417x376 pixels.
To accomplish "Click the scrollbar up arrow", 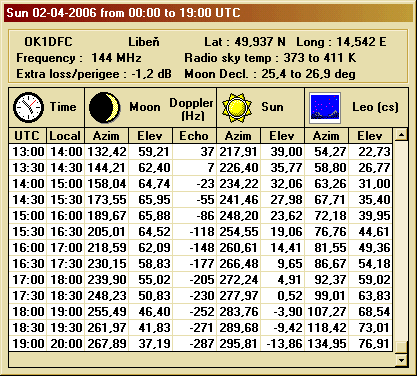I will [401, 135].
